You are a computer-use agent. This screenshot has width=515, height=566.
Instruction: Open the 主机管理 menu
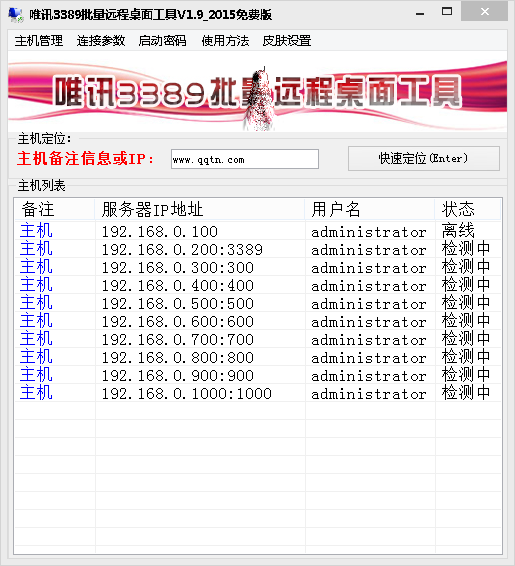click(39, 40)
